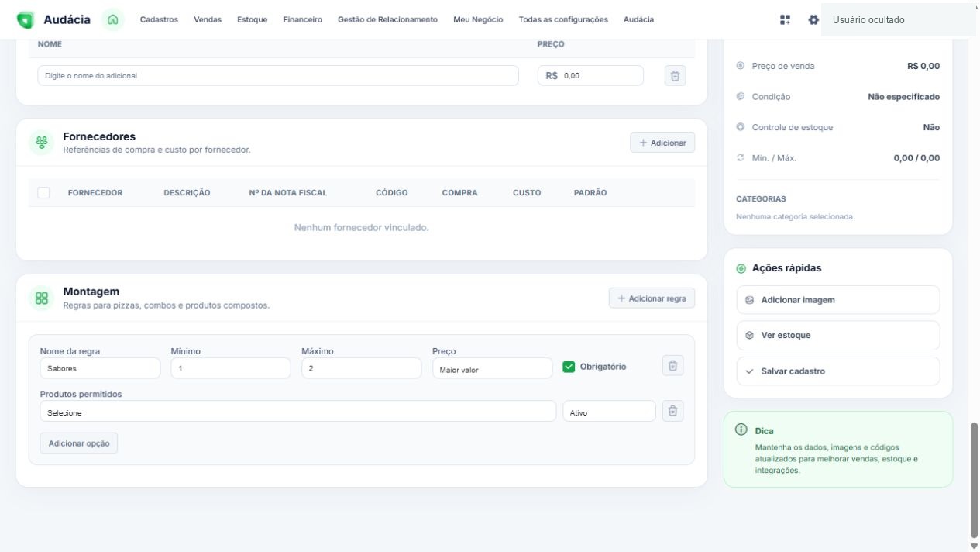Viewport: 980px width, 552px height.
Task: Click the Audácia shield logo
Action: tap(26, 19)
